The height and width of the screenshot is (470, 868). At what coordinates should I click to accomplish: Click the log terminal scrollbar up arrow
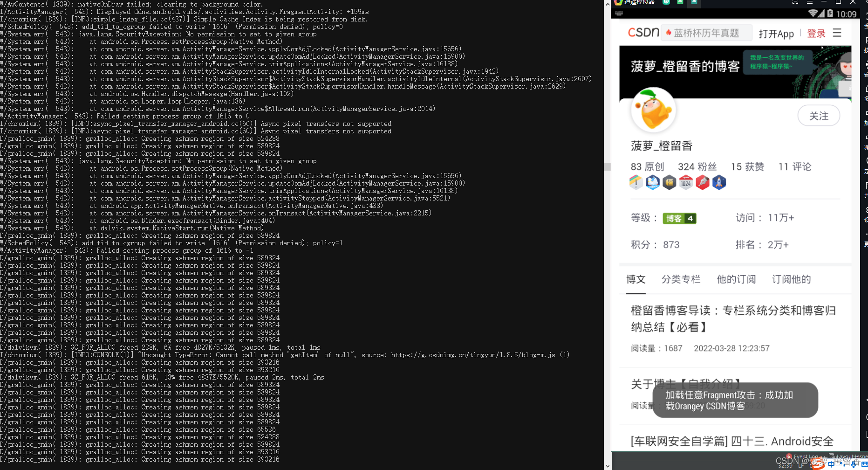[607, 4]
